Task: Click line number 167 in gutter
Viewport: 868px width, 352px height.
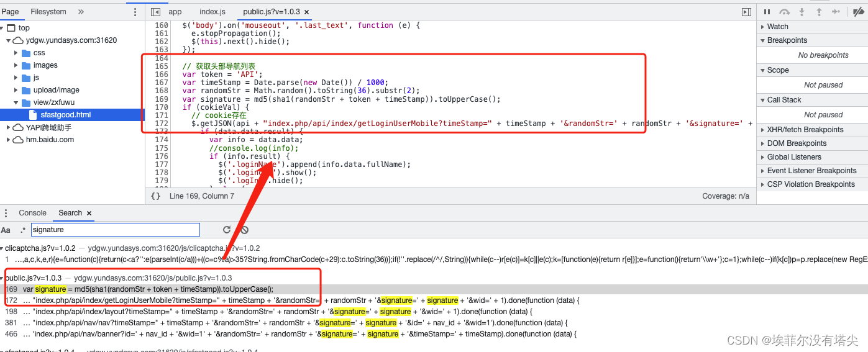Action: pos(162,83)
